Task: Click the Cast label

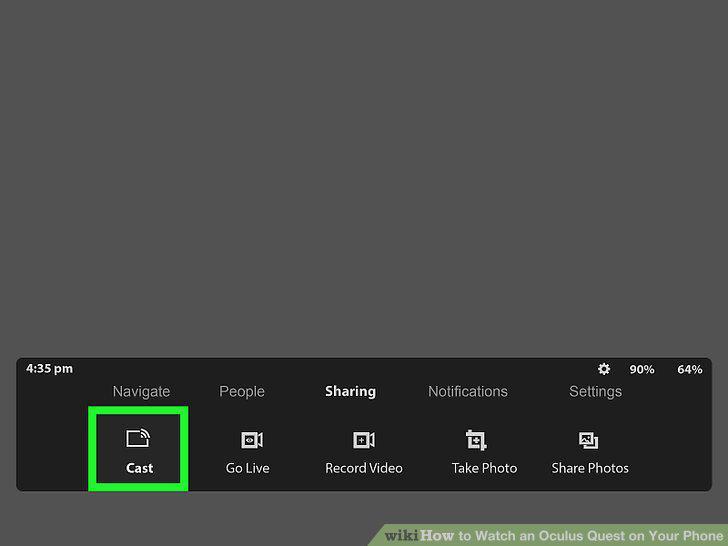Action: coord(139,468)
